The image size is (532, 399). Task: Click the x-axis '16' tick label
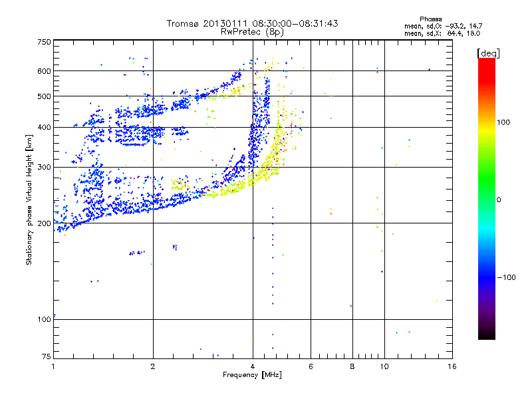coord(452,366)
